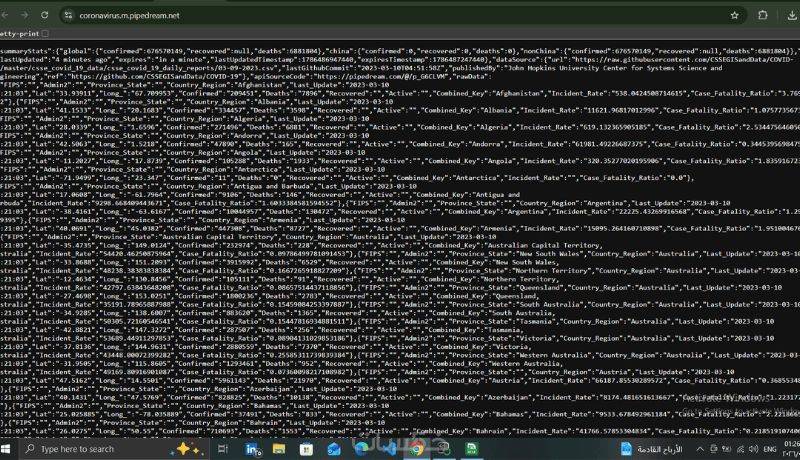Open the browser downloads icon
This screenshot has width=800, height=460.
(792, 15)
